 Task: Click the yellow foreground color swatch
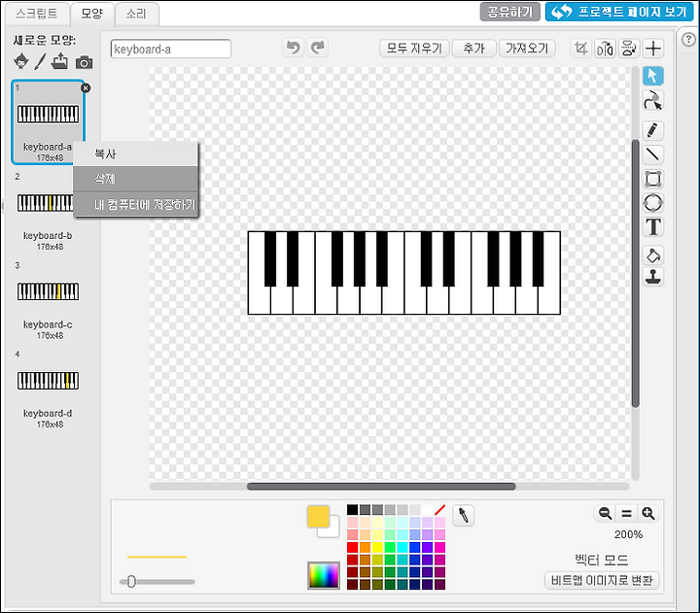tap(318, 517)
